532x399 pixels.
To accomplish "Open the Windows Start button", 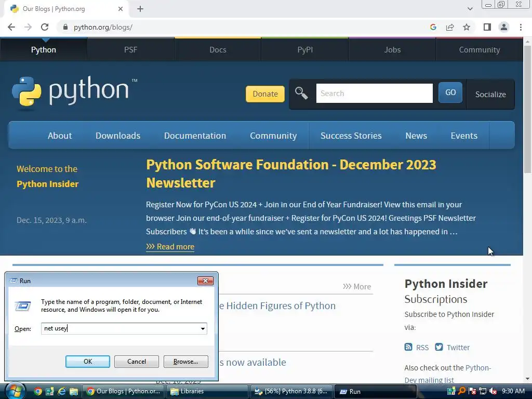I will (x=15, y=391).
